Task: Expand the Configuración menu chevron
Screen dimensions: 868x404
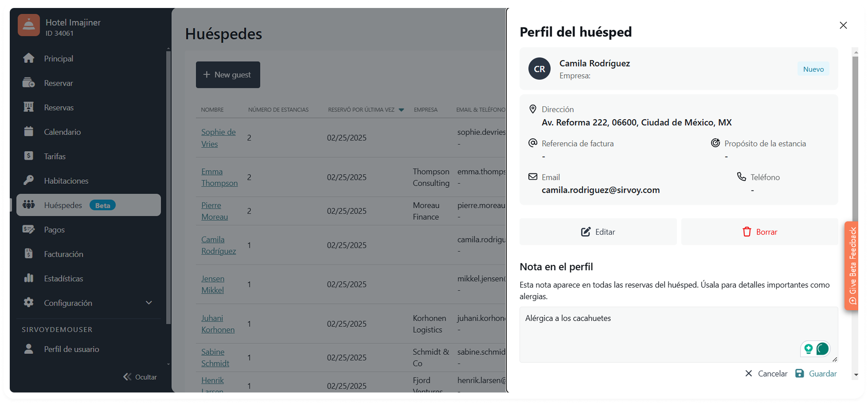Action: coord(149,303)
